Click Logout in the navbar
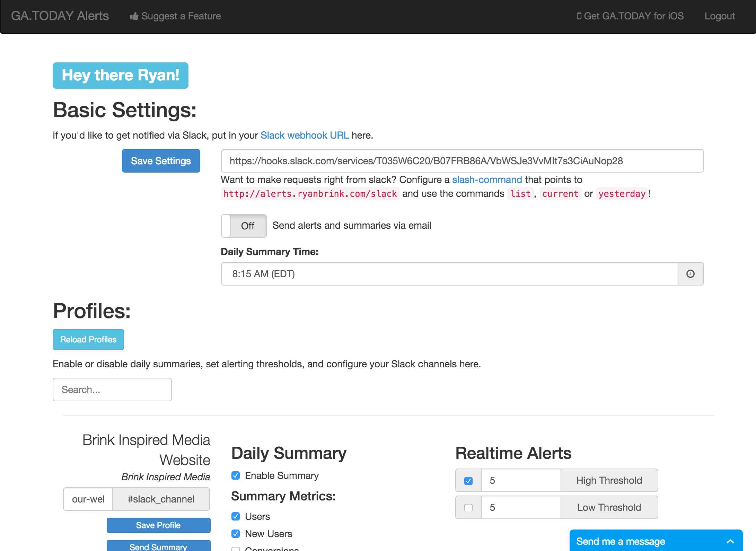Viewport: 756px width, 551px height. click(720, 16)
